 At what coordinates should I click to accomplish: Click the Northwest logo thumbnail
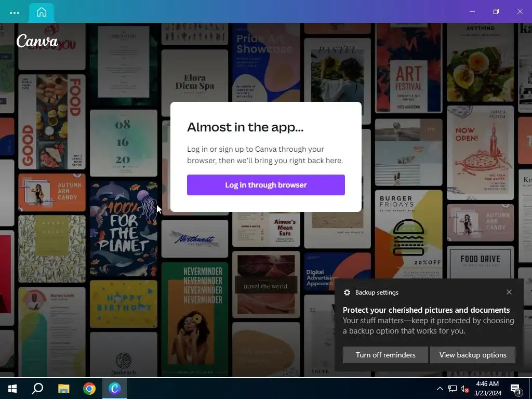195,238
